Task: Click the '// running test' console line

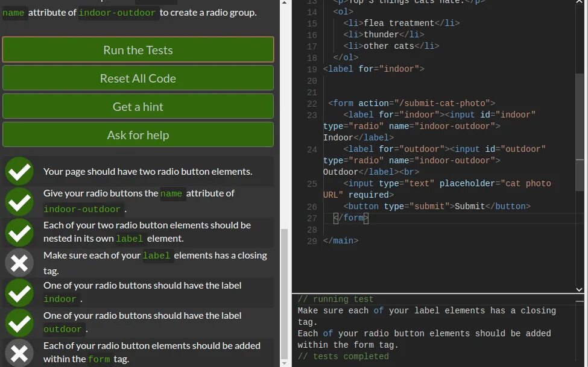Action: 335,299
